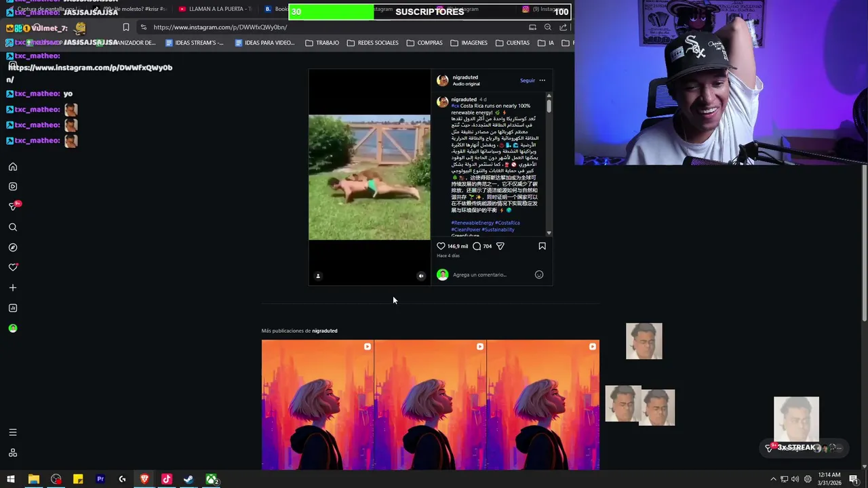Image resolution: width=868 pixels, height=488 pixels.
Task: Open the #CleanPower hashtag
Action: (465, 229)
